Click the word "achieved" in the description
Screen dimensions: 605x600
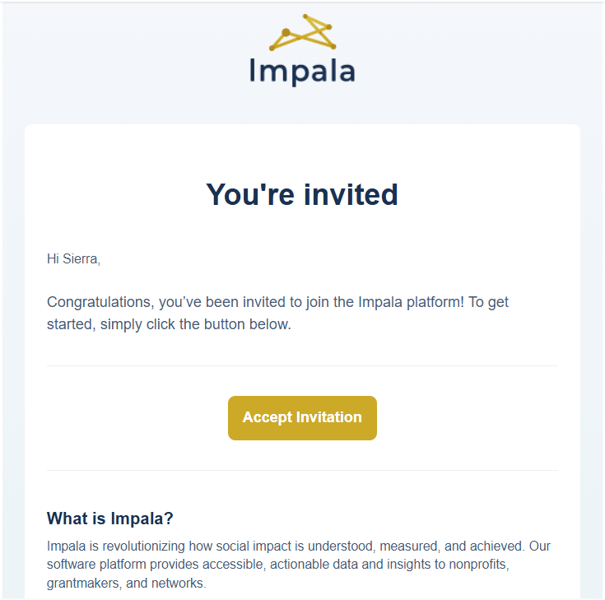[497, 546]
